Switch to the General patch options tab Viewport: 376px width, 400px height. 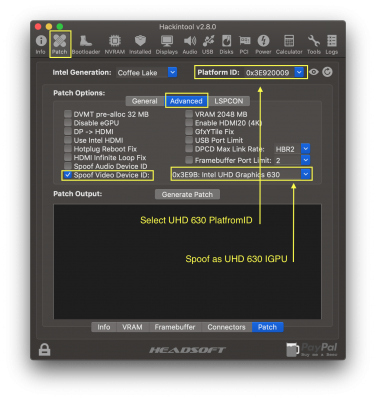144,101
